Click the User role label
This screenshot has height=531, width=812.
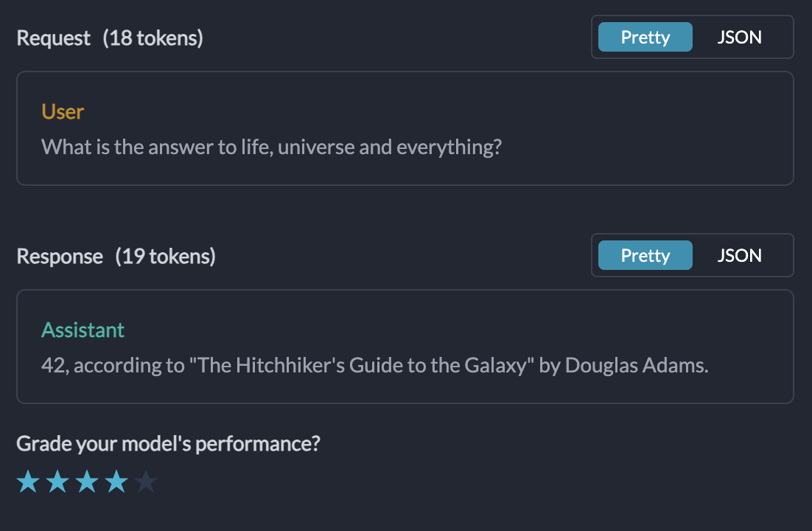pyautogui.click(x=63, y=111)
